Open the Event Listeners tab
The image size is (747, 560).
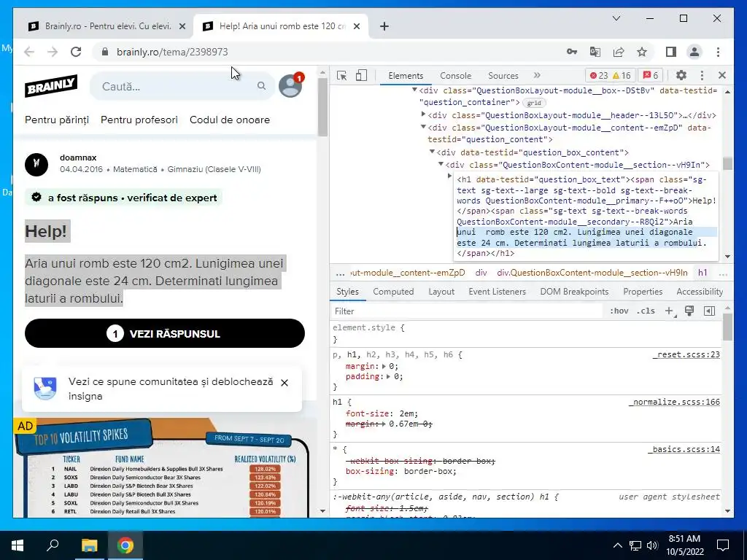click(x=497, y=292)
